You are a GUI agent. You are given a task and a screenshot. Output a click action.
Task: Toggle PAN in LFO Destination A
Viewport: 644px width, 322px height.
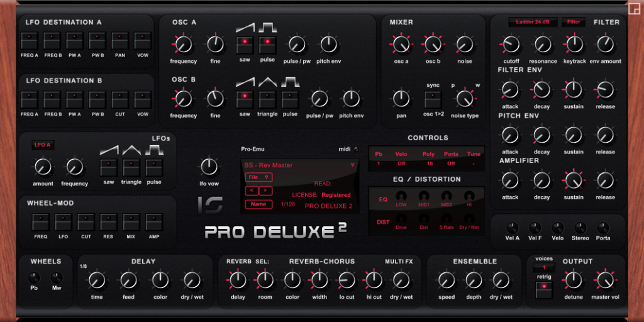click(120, 41)
